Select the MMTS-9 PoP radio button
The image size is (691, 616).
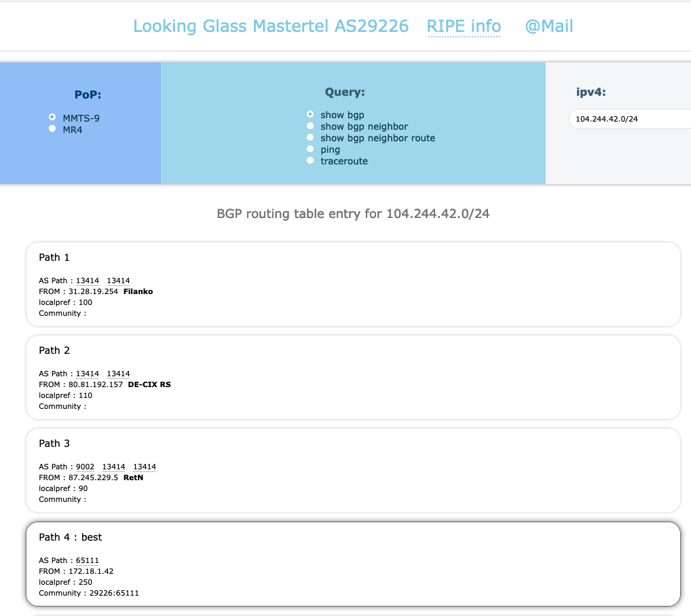pyautogui.click(x=52, y=117)
